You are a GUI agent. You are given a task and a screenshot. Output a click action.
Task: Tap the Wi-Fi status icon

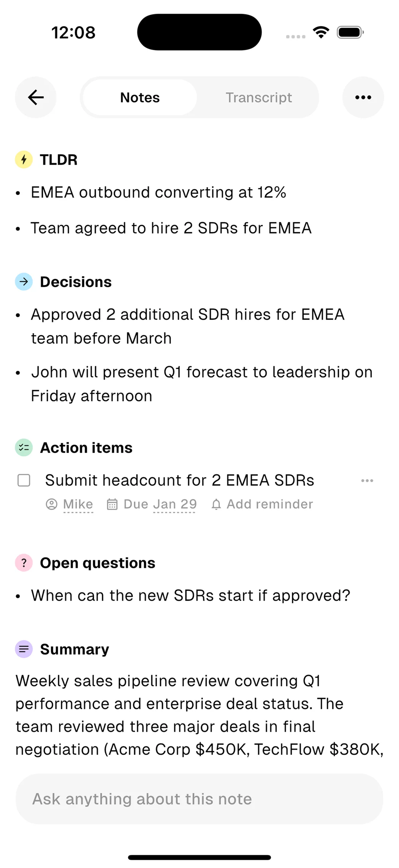pos(321,32)
